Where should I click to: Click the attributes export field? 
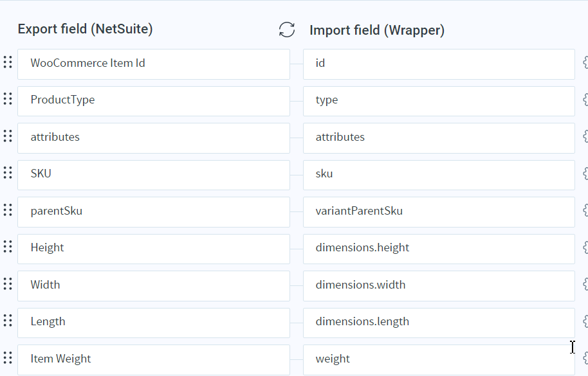click(153, 138)
